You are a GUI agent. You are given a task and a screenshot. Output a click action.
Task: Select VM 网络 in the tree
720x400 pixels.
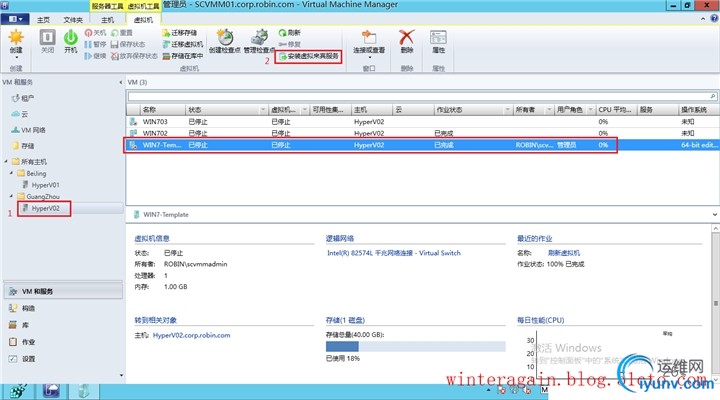point(28,130)
